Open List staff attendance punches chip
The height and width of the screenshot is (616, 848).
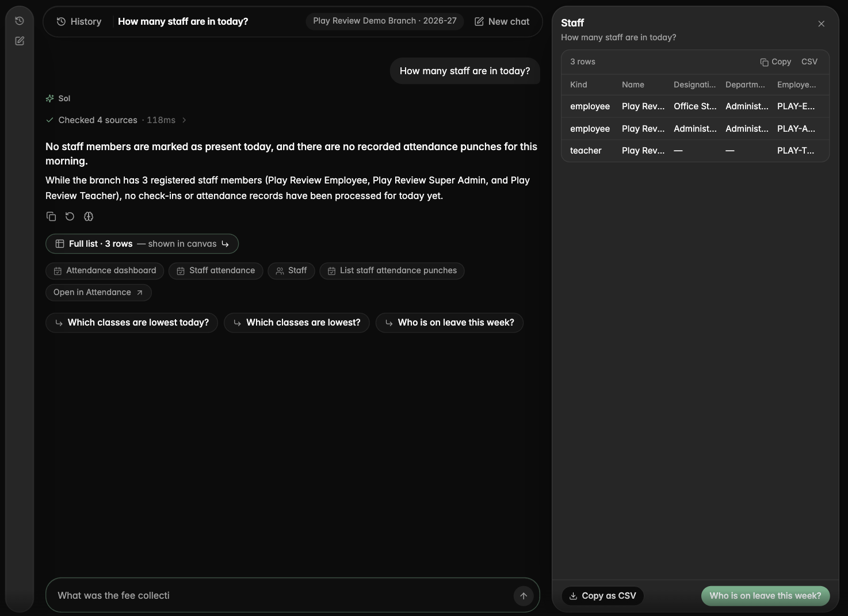pyautogui.click(x=392, y=271)
